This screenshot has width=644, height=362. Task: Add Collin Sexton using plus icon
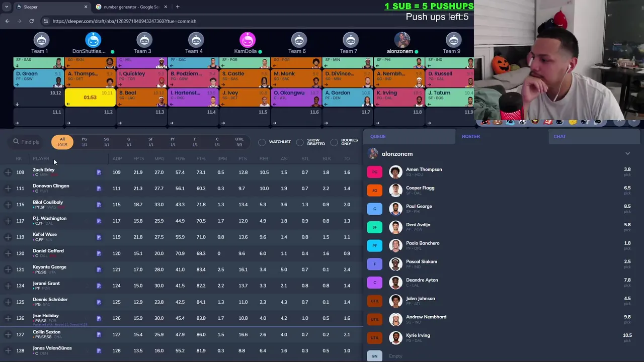(x=8, y=334)
